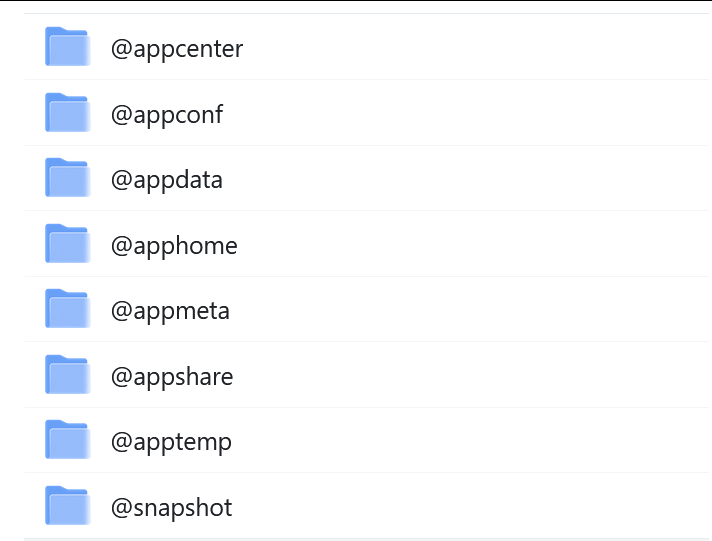
Task: Select the @appdata folder icon
Action: 67,178
